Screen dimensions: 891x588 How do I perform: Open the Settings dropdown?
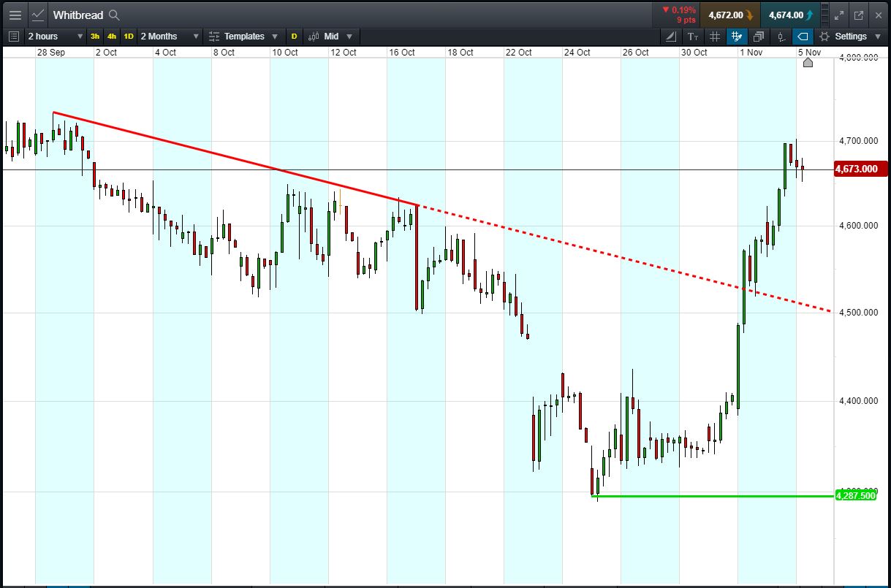pyautogui.click(x=850, y=37)
